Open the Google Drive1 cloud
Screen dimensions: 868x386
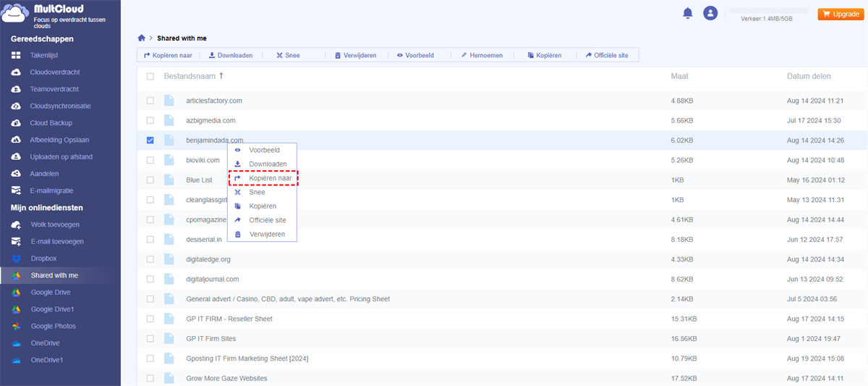tap(53, 309)
